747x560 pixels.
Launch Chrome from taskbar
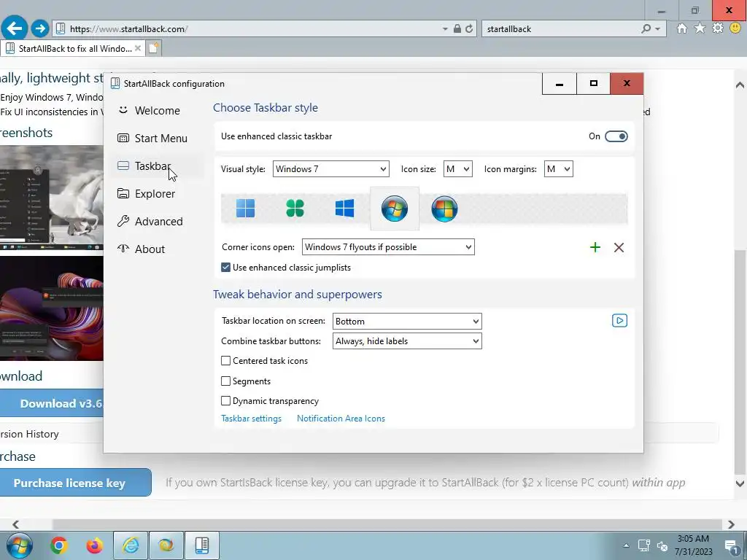coord(58,545)
